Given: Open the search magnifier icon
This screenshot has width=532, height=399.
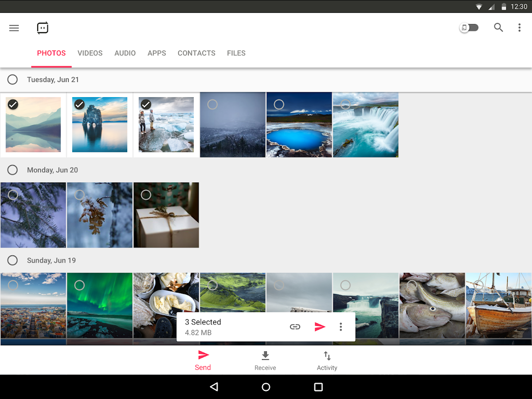Looking at the screenshot, I should (x=499, y=27).
